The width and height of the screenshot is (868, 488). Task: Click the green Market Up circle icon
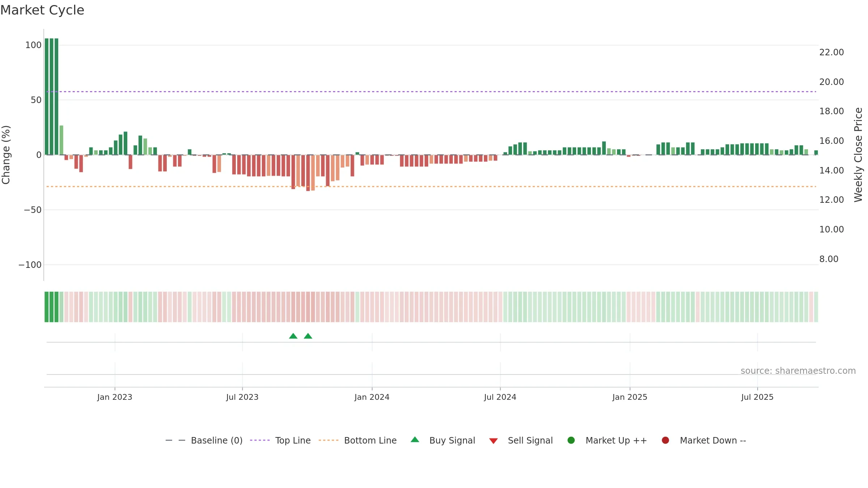pos(571,440)
